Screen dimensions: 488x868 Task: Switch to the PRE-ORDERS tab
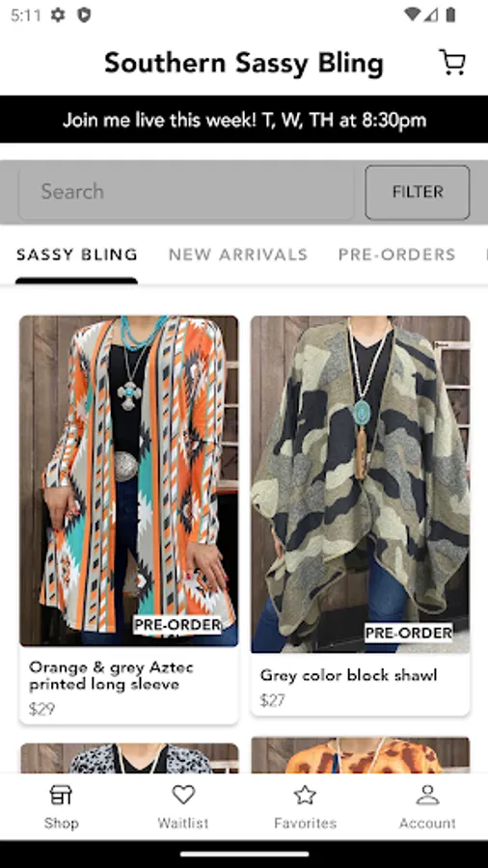click(396, 255)
